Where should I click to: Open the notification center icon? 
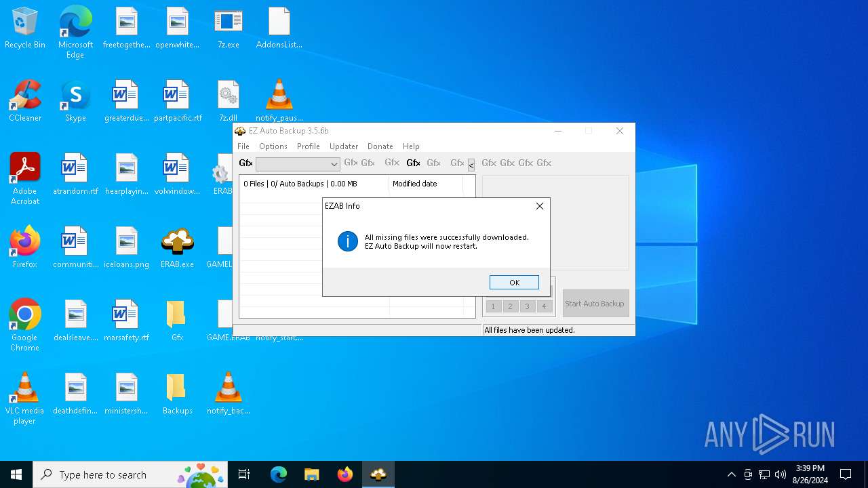[846, 474]
